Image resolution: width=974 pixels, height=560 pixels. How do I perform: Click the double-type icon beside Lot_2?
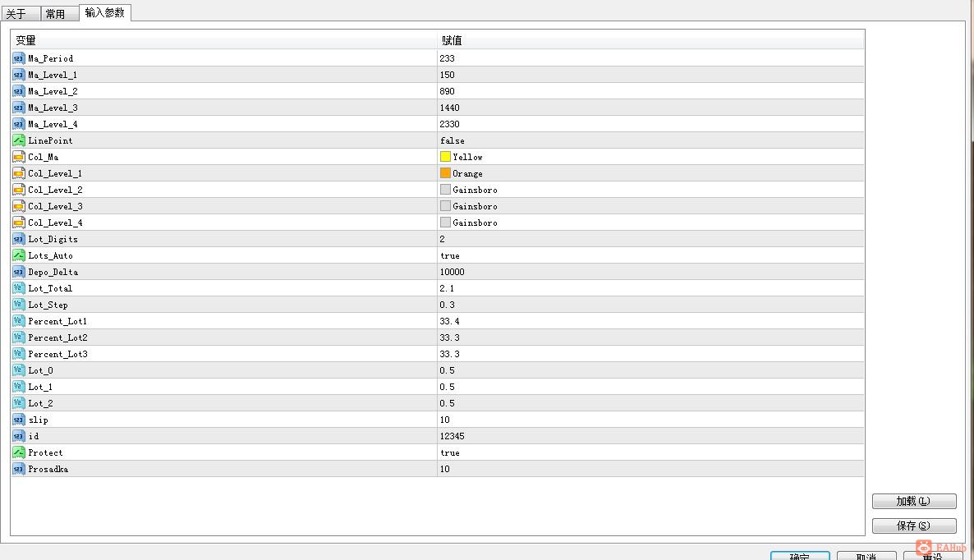(x=19, y=403)
